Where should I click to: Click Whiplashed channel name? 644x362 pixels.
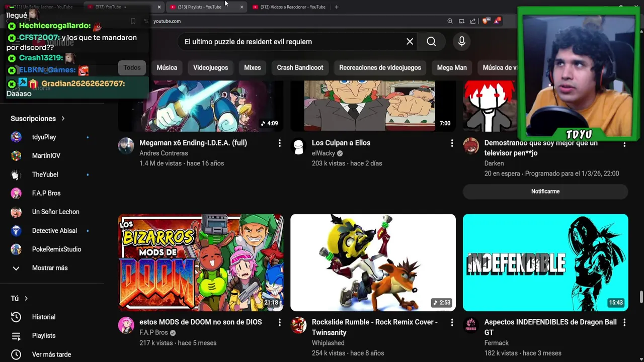pyautogui.click(x=328, y=343)
